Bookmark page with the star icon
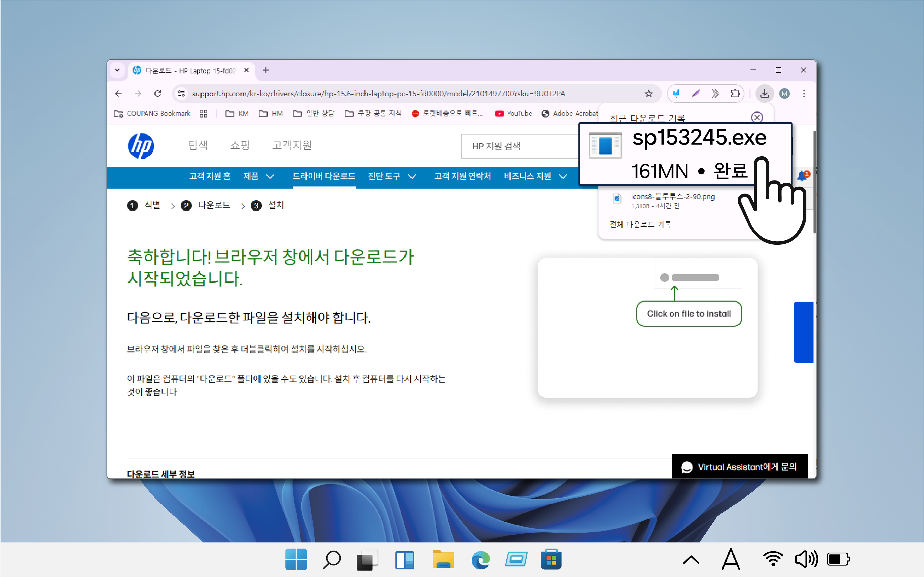The image size is (924, 577). (x=648, y=93)
